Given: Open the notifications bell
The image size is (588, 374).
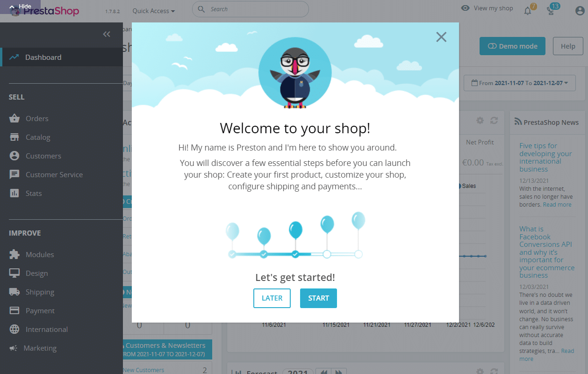Looking at the screenshot, I should tap(527, 8).
